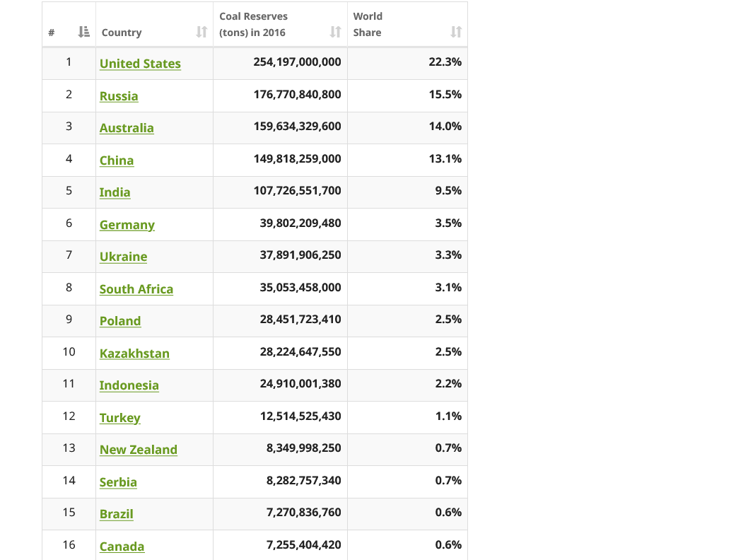Click the Coal Reserves column header text
This screenshot has width=748, height=560.
[x=253, y=24]
